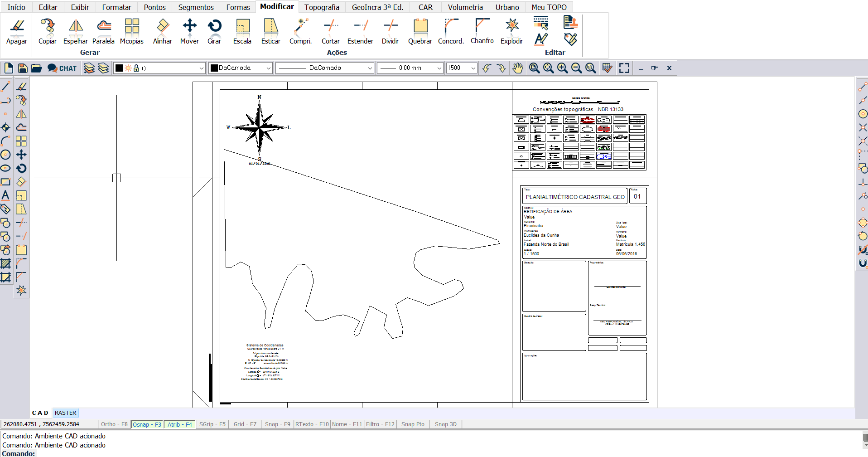Choose the Girar rotate tool

214,32
